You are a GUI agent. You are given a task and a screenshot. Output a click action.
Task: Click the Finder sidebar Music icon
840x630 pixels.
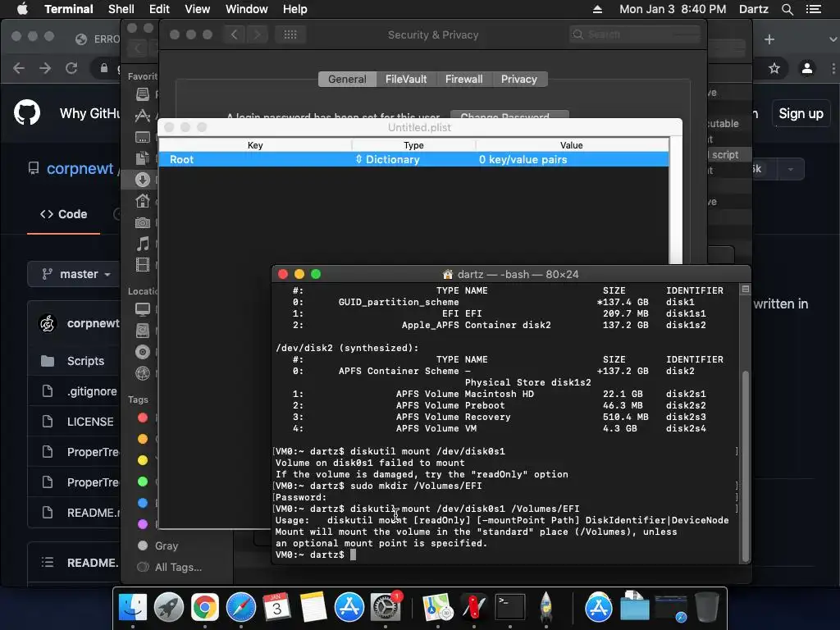click(143, 244)
